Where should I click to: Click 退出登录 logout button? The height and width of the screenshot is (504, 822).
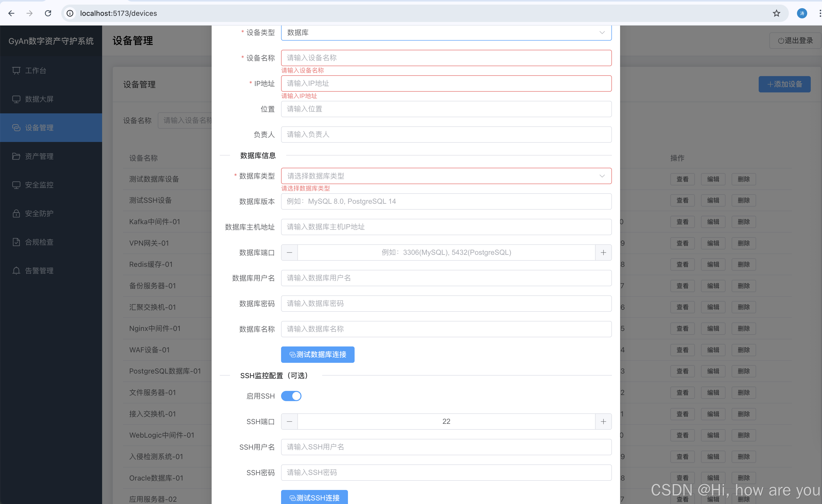point(795,41)
